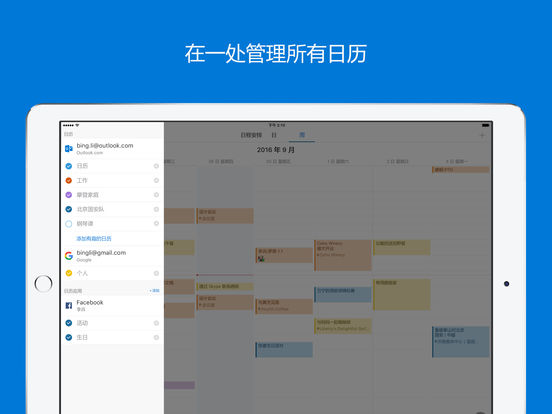This screenshot has width=552, height=414.
Task: Open settings gear for 个人 calendar row
Action: pos(156,273)
